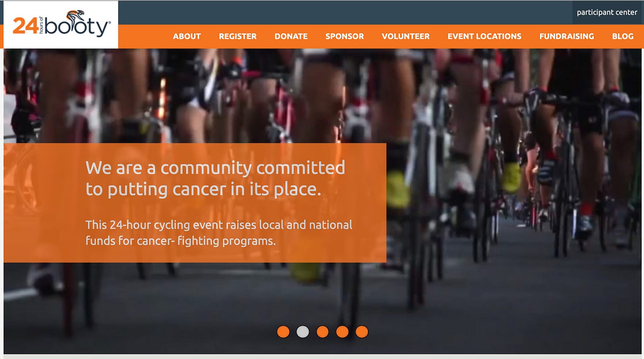Screen dimensions: 644x359
Task: Click the orange slide caption banner
Action: coord(195,203)
